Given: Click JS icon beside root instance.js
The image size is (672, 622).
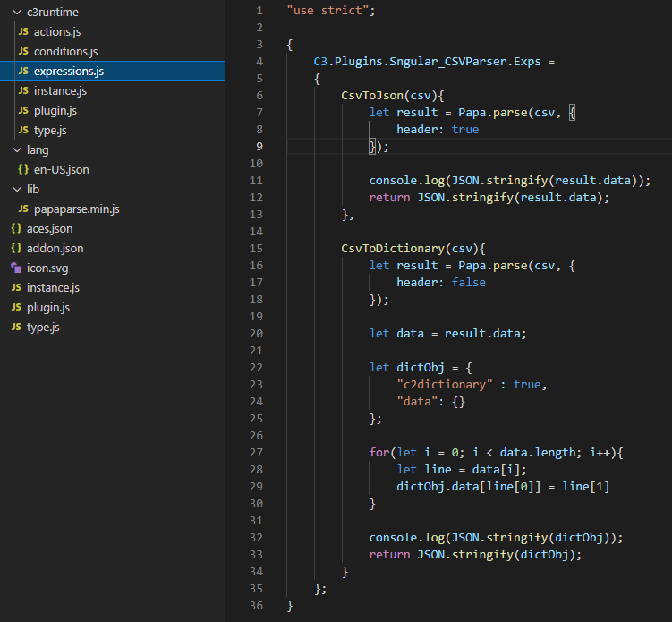Looking at the screenshot, I should coord(16,288).
